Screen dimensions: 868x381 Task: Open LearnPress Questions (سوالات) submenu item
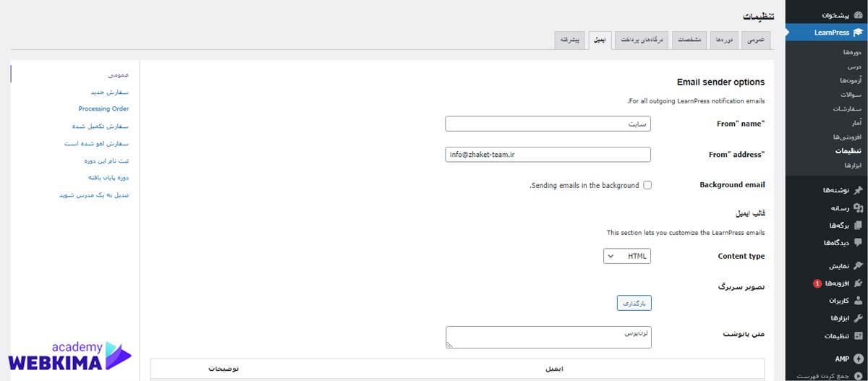click(x=851, y=95)
